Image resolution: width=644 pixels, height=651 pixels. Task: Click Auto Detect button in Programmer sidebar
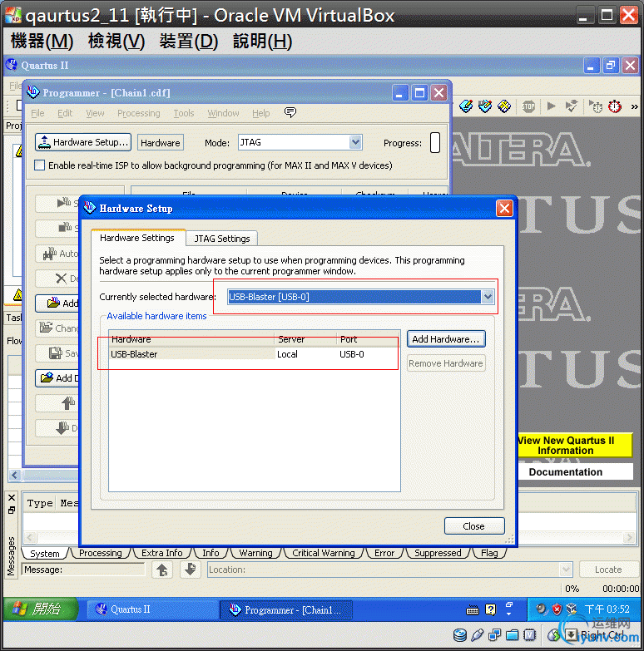[x=57, y=254]
